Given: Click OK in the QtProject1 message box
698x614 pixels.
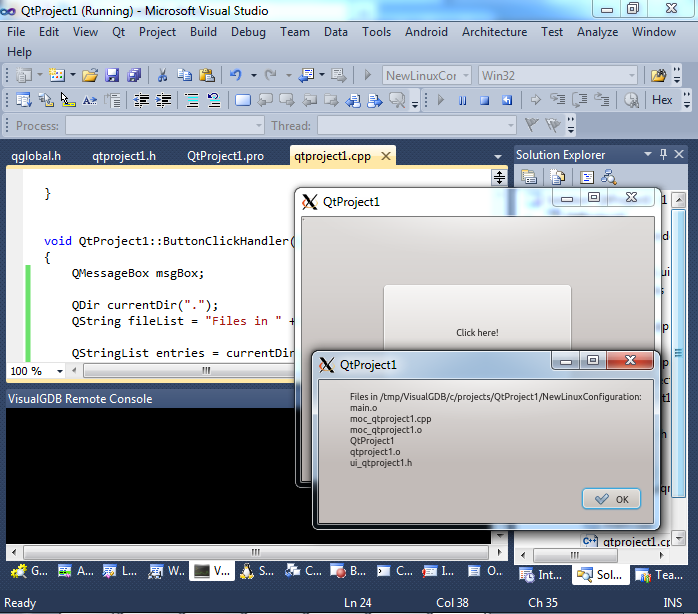Looking at the screenshot, I should point(611,499).
